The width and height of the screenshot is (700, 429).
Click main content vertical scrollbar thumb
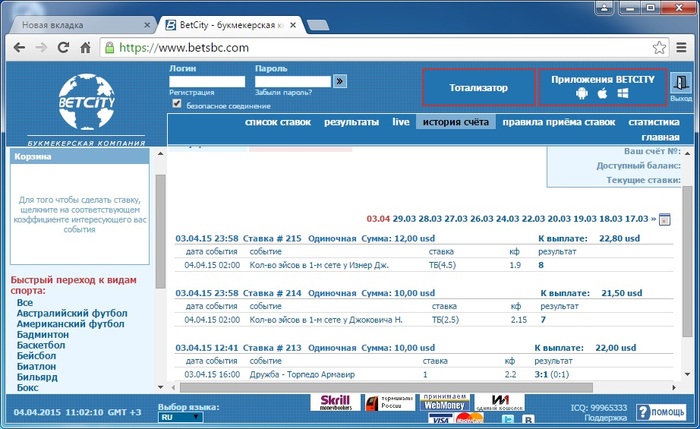(687, 261)
